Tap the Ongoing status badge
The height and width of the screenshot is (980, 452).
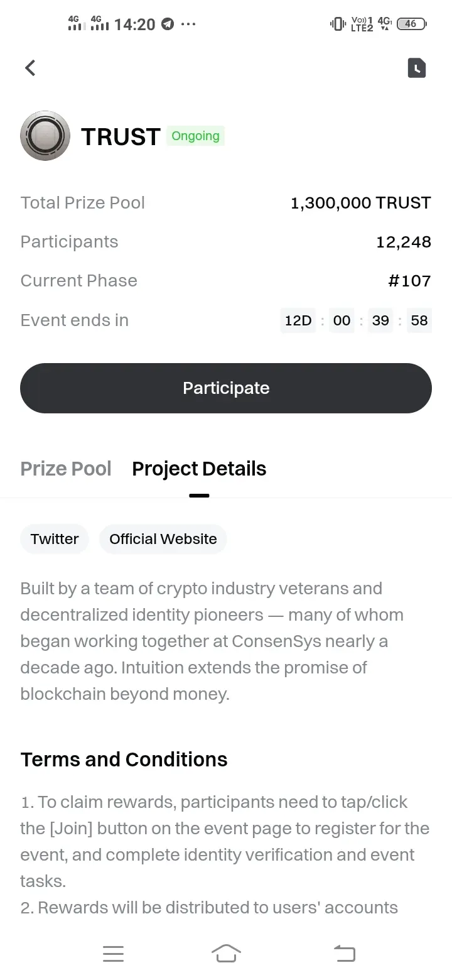(195, 136)
